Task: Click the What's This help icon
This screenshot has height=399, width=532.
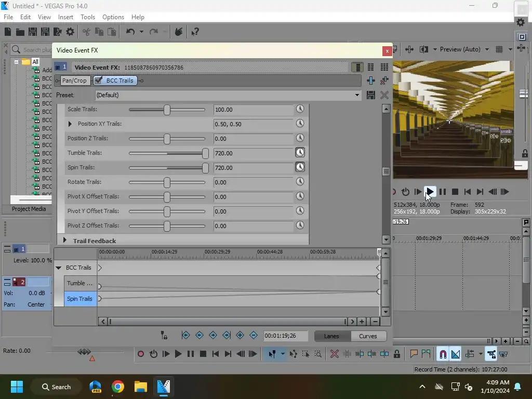Action: pos(195,32)
